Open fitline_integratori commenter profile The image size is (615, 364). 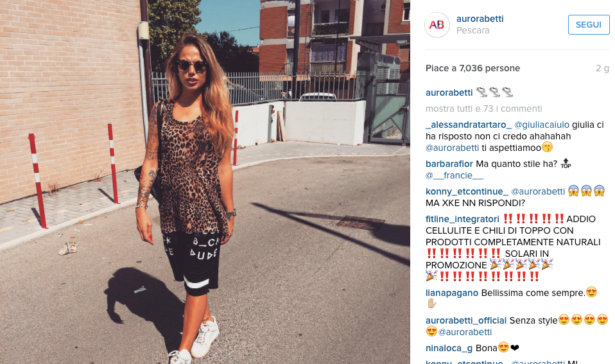[462, 219]
